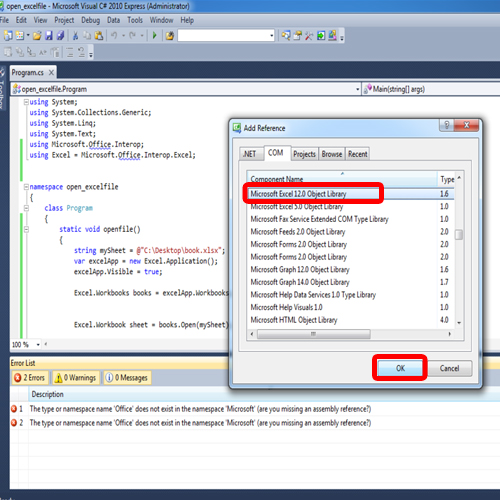Collapse the using directives outline block
Screen dimensions: 500x500
pos(26,102)
